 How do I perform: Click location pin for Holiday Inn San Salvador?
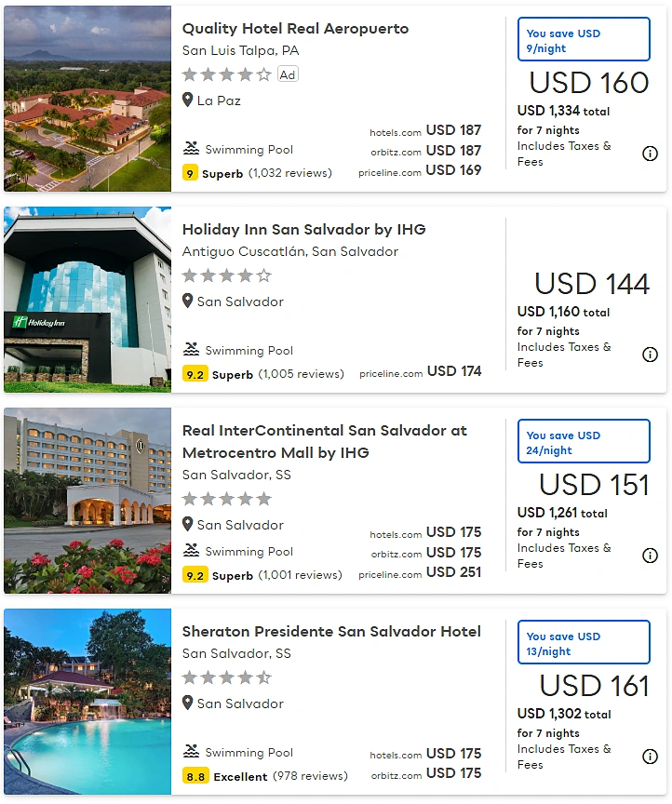(188, 301)
